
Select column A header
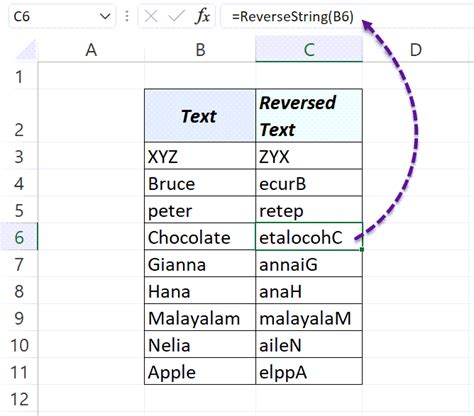[91, 50]
